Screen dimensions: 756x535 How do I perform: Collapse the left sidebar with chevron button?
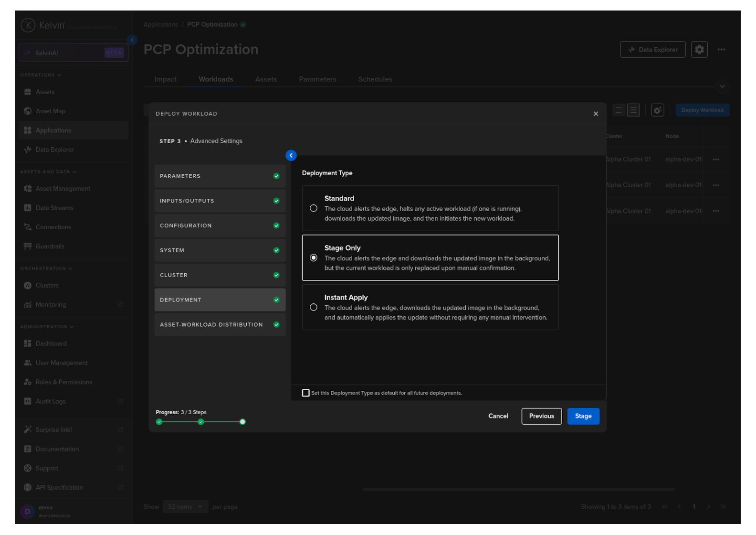[132, 40]
